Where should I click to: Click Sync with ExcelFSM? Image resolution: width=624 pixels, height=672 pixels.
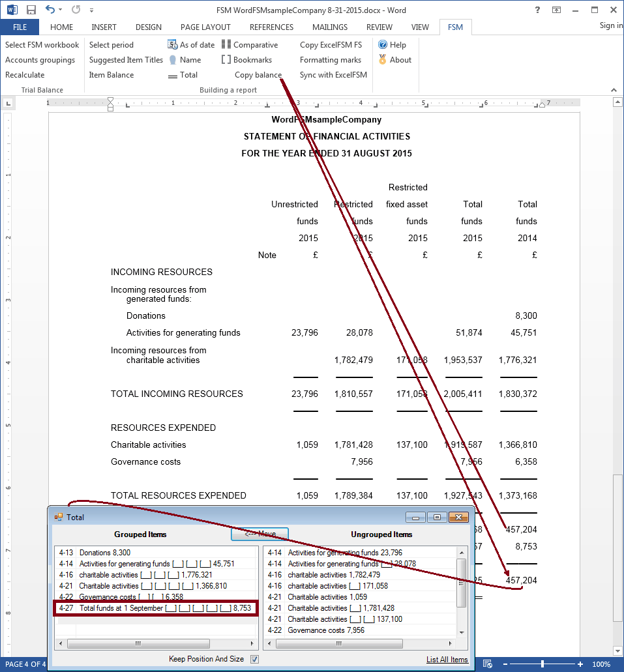(333, 75)
